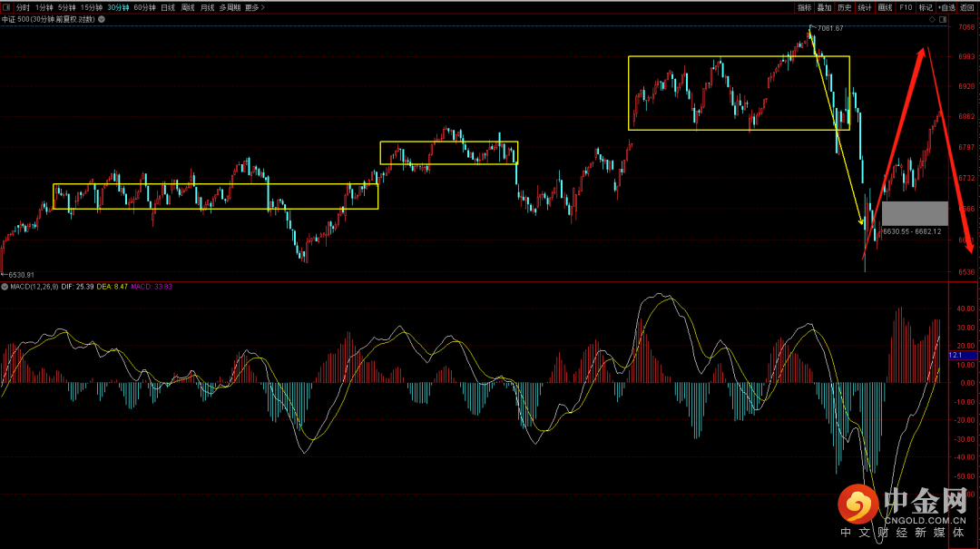
Task: Toggle the side panel icon beside the diamond
Action: click(x=943, y=18)
